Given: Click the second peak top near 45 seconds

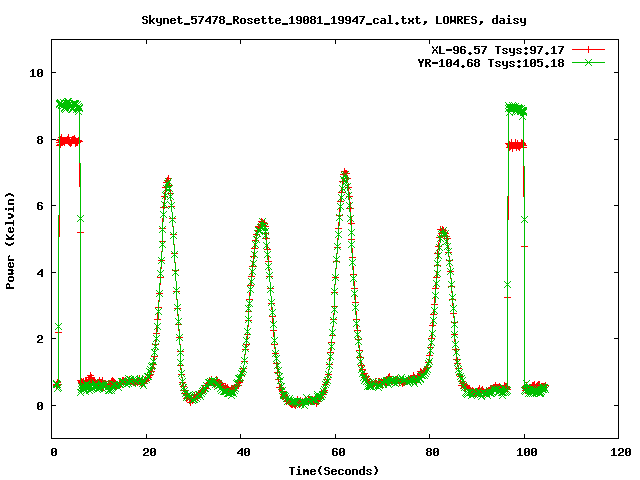Looking at the screenshot, I should [x=262, y=223].
